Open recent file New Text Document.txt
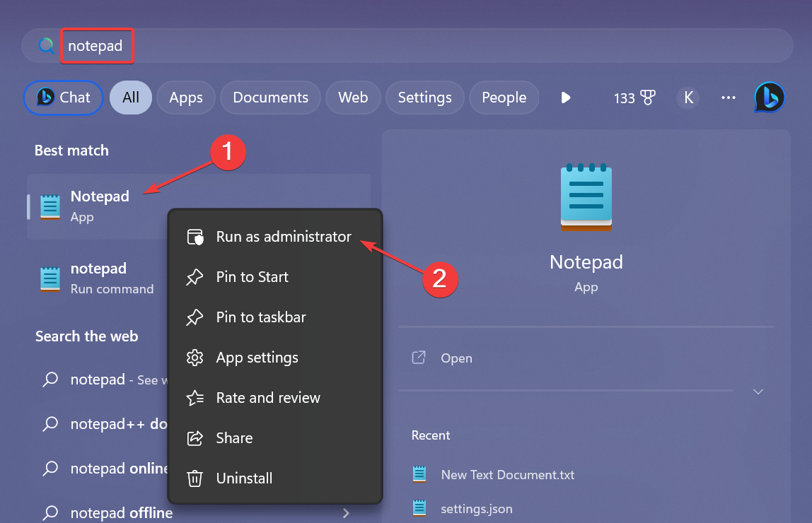 pyautogui.click(x=507, y=475)
